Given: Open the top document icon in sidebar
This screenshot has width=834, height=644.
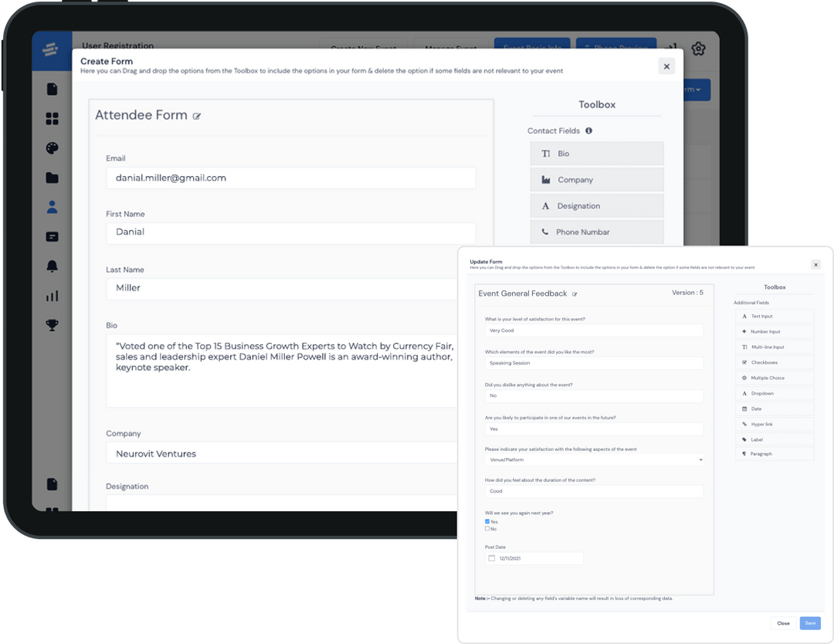Looking at the screenshot, I should tap(53, 89).
